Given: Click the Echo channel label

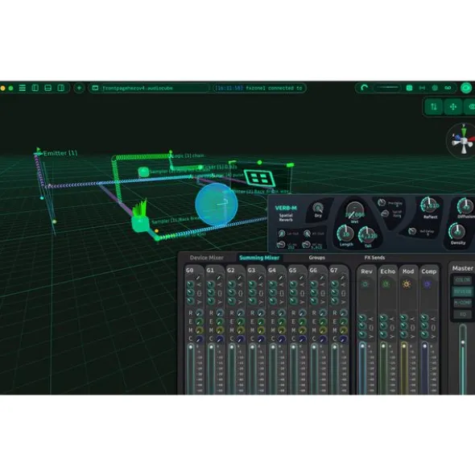Looking at the screenshot, I should click(x=387, y=271).
